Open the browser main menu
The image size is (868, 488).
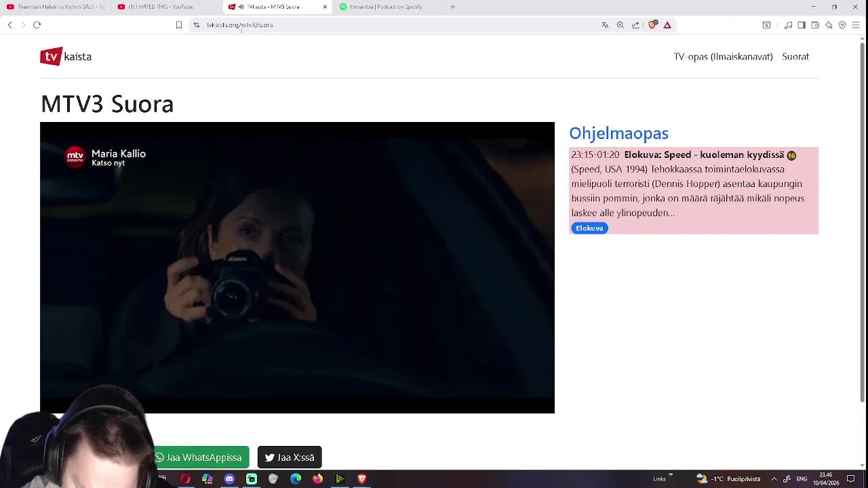click(856, 25)
